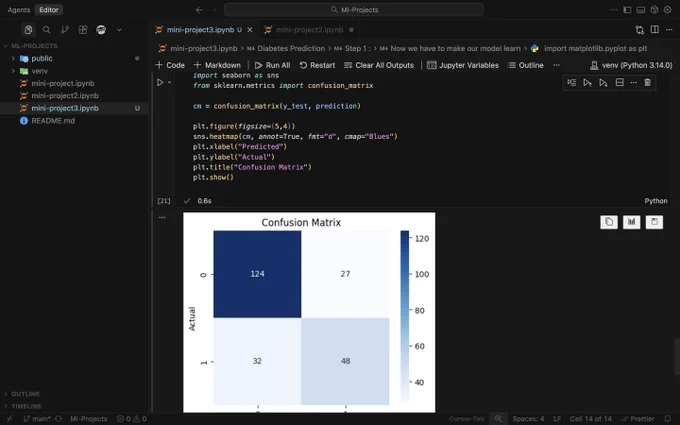Synchronize changes icon in the status bar
Viewport: 680px width, 425px height.
click(59, 418)
